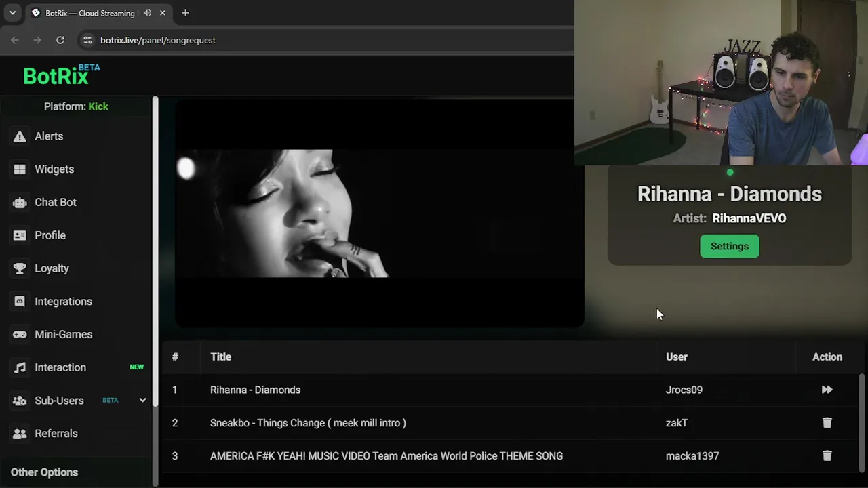
Task: Skip the Rihanna - Diamonds song
Action: tap(827, 390)
